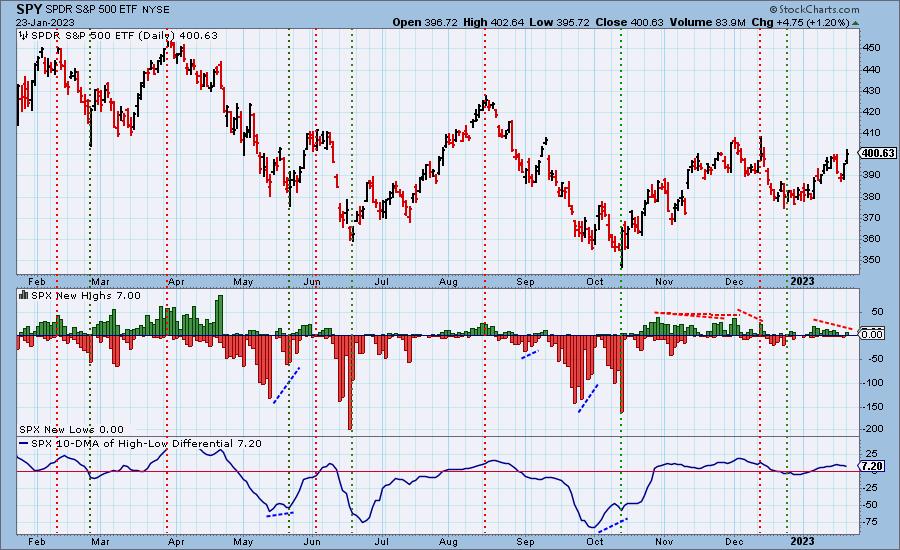Click the Sep label on the bottom time axis
Viewport: 900px width, 550px height.
(x=525, y=541)
